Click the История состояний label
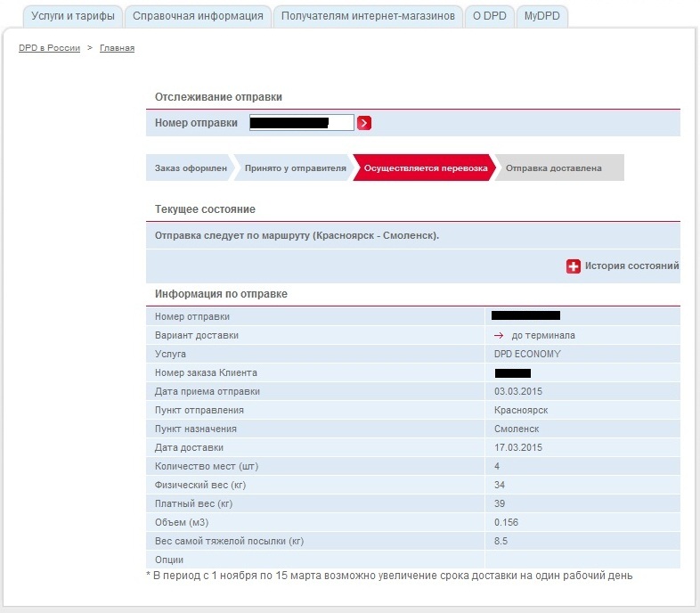Screen dimensions: 700x613 point(631,266)
